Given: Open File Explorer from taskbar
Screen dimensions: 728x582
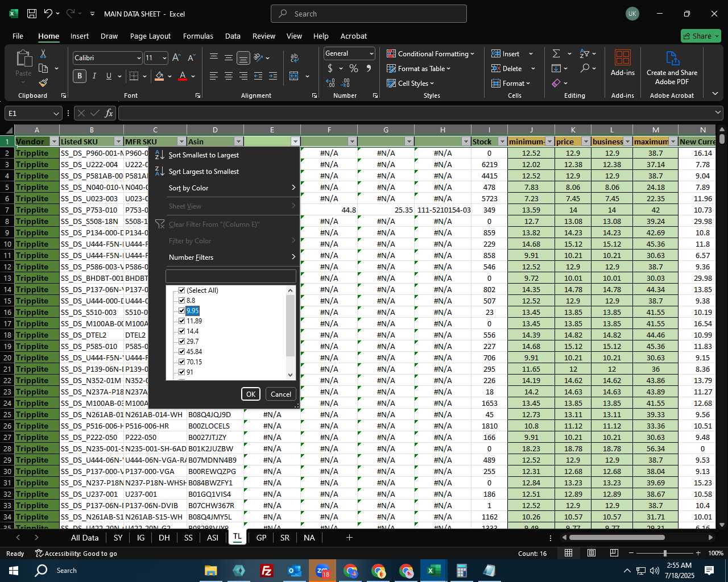Looking at the screenshot, I should pos(210,570).
